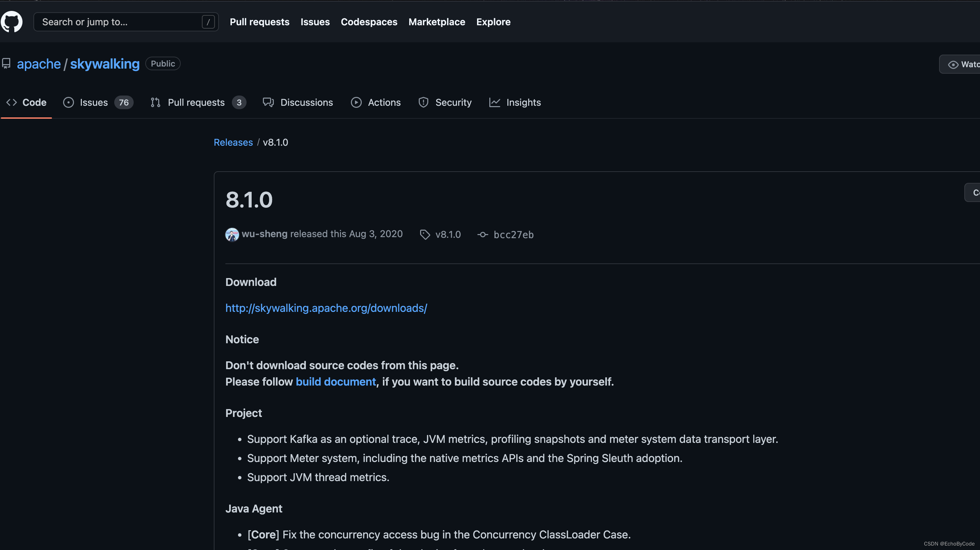Click the tag icon beside v8.1.0
980x550 pixels.
[x=425, y=234]
